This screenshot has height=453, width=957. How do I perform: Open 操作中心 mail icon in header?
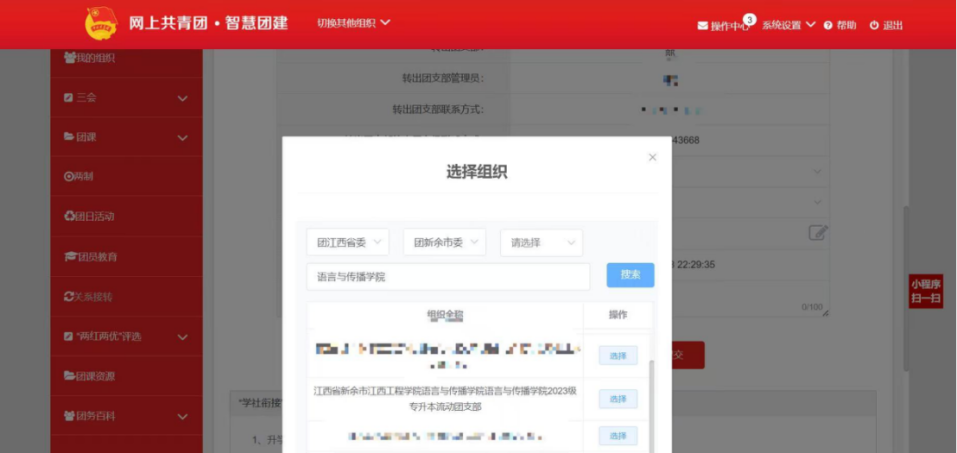coord(703,25)
